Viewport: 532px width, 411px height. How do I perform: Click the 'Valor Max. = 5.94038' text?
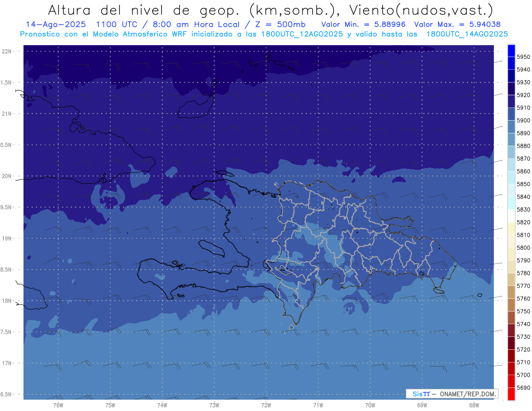click(457, 24)
